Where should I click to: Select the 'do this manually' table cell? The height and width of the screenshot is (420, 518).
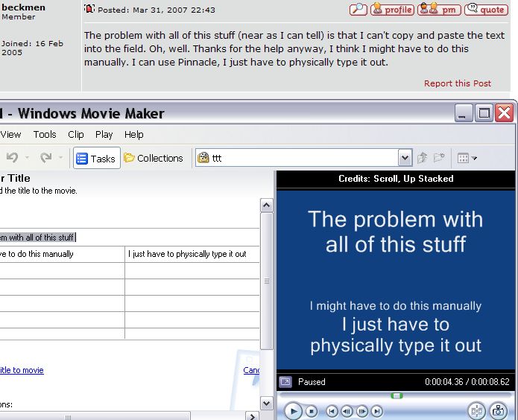click(x=62, y=254)
